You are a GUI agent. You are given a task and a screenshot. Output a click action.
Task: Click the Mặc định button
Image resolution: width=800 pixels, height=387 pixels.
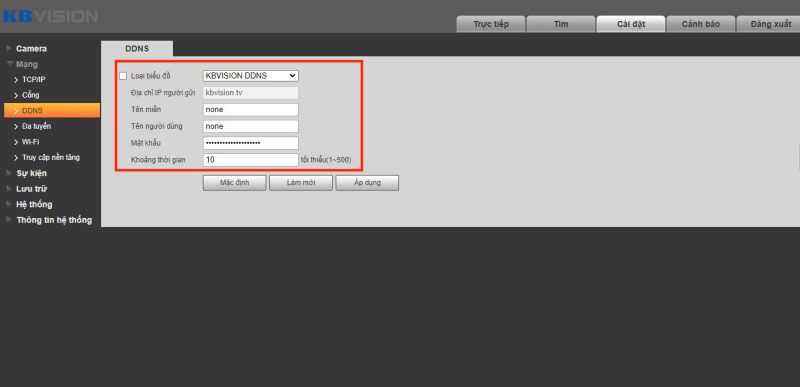234,183
